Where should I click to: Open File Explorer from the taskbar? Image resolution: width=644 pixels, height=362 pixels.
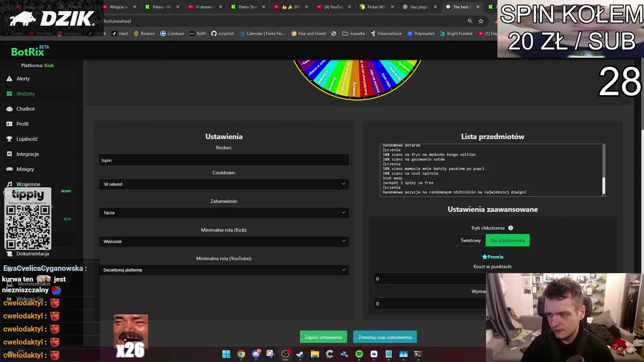click(x=315, y=354)
